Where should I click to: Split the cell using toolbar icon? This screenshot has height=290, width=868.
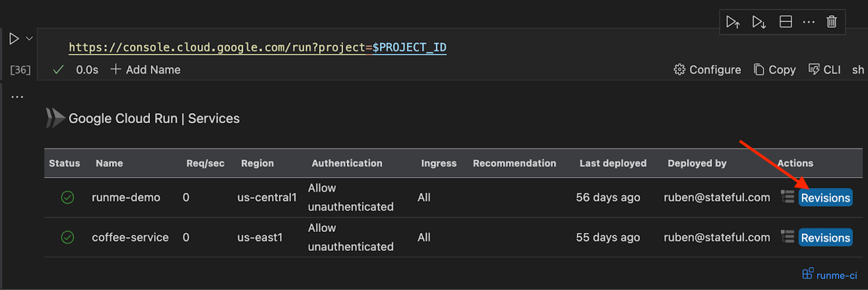click(786, 22)
